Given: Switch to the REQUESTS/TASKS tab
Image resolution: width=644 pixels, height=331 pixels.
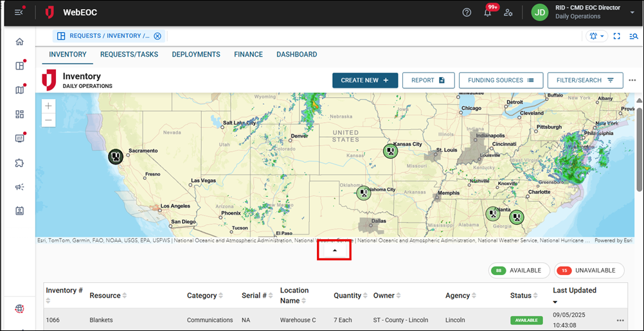Looking at the screenshot, I should click(129, 54).
